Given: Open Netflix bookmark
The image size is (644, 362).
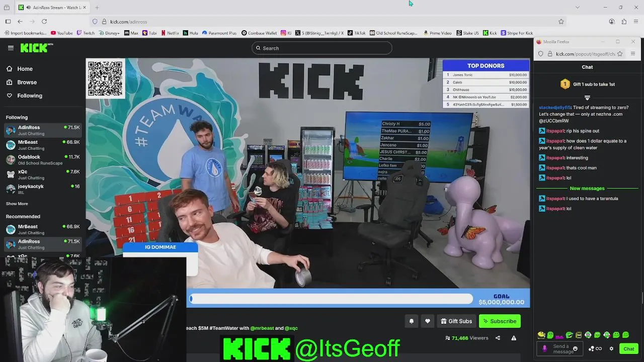Looking at the screenshot, I should point(170,33).
